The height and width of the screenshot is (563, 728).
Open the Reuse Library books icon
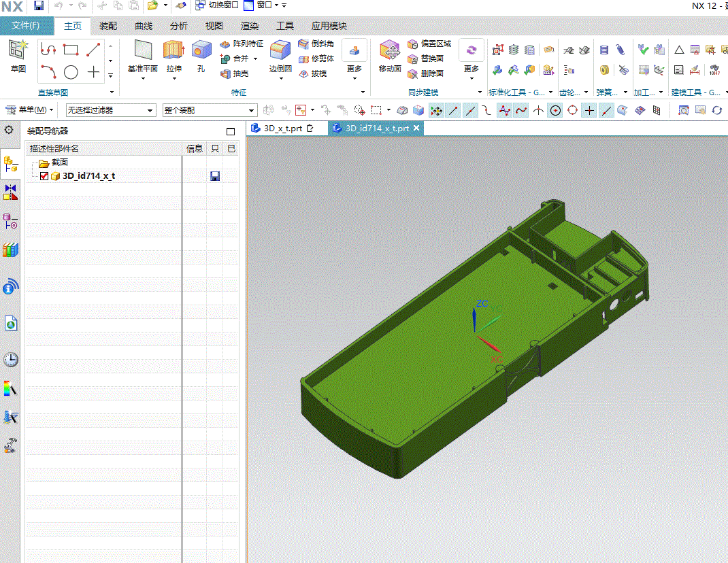click(x=10, y=250)
